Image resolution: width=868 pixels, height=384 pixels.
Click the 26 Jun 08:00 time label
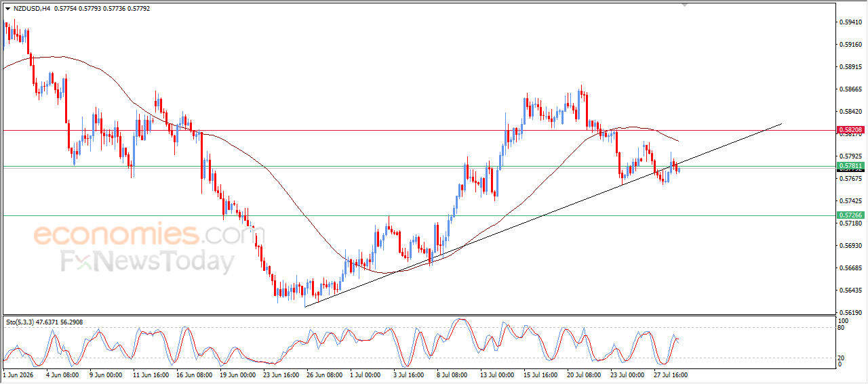coord(324,374)
